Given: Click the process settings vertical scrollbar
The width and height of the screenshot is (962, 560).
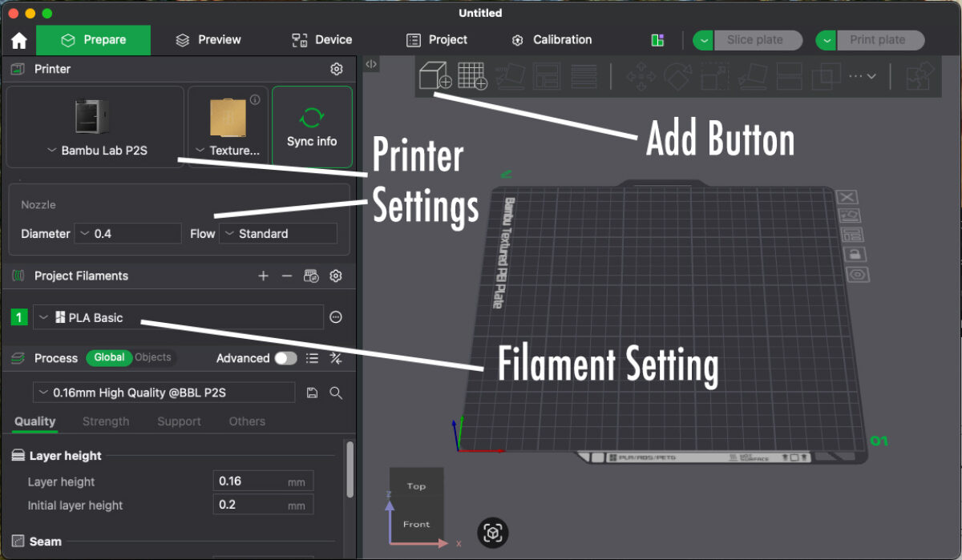Looking at the screenshot, I should pos(350,469).
